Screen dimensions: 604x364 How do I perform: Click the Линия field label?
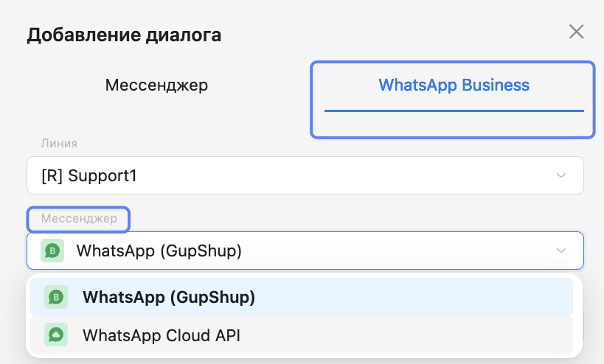[x=59, y=143]
